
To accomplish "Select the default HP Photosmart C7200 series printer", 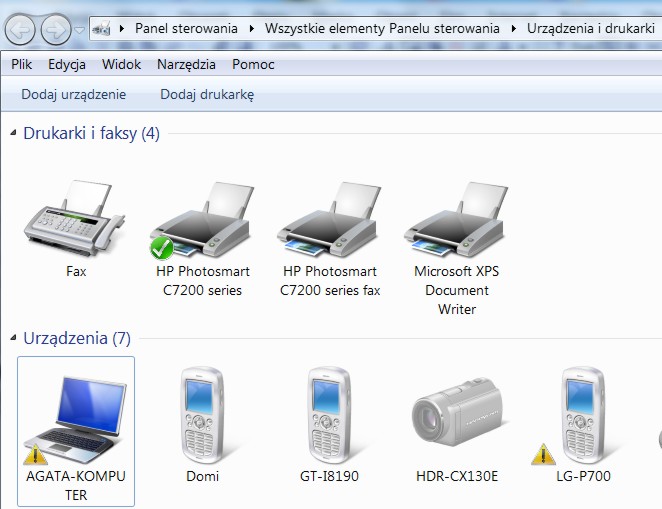I will (202, 219).
